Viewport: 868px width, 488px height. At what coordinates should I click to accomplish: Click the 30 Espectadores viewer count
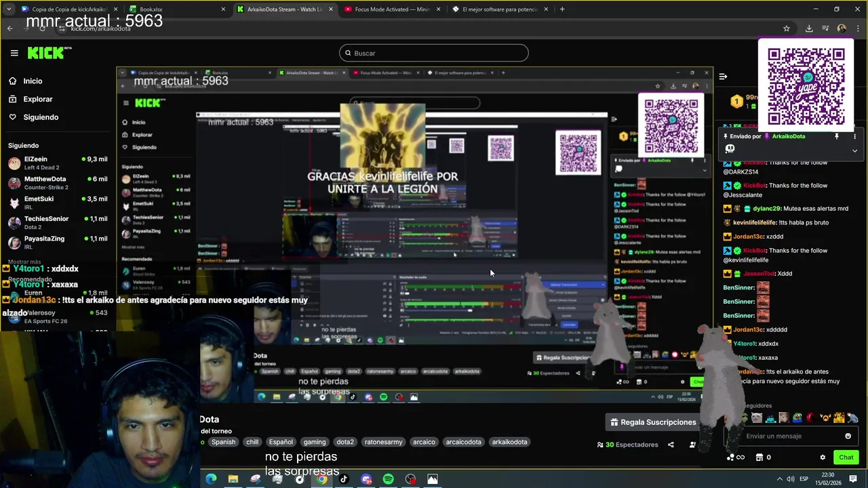(628, 445)
